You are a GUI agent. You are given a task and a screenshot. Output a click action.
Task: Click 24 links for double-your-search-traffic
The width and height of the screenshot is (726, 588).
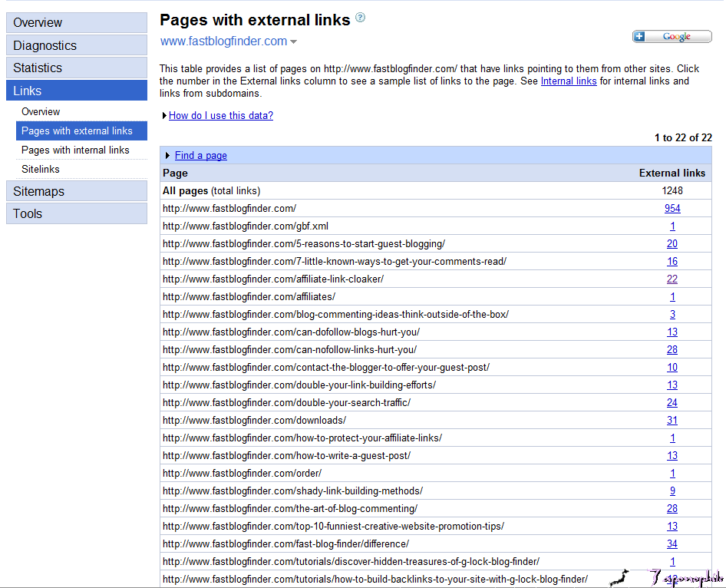point(672,402)
